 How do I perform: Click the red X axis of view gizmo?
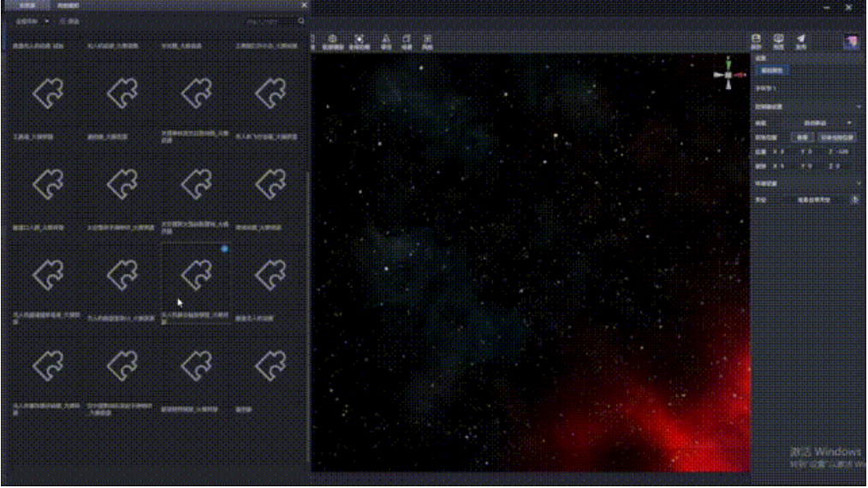[740, 74]
